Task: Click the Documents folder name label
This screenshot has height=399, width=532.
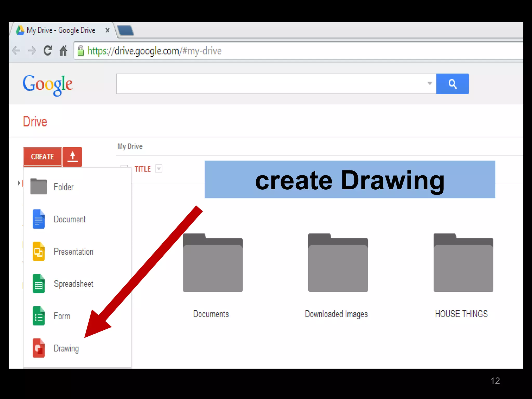Action: point(211,314)
